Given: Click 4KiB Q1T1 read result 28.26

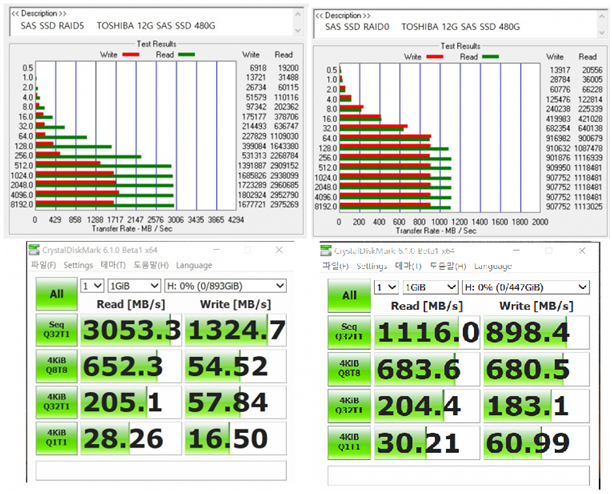Looking at the screenshot, I should 131,438.
